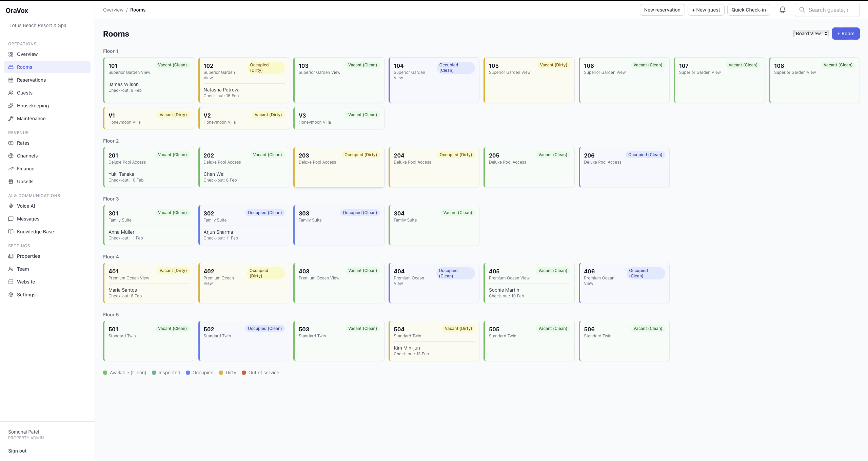This screenshot has height=461, width=868.
Task: Select the Housekeeping icon in sidebar
Action: tap(11, 105)
